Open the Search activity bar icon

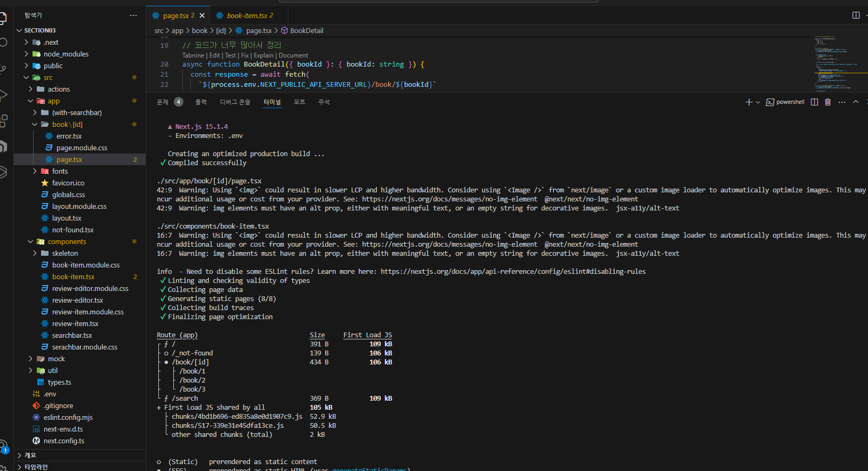point(3,43)
